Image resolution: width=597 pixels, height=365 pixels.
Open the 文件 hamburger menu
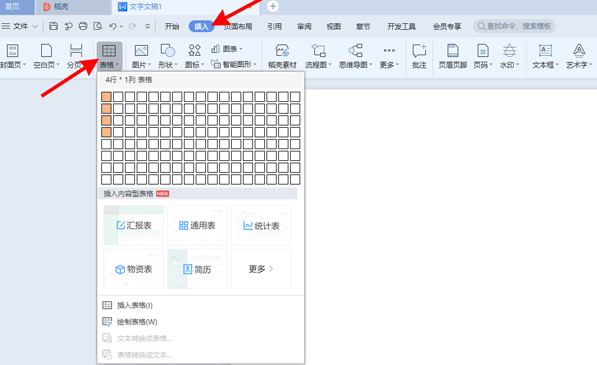pyautogui.click(x=6, y=26)
